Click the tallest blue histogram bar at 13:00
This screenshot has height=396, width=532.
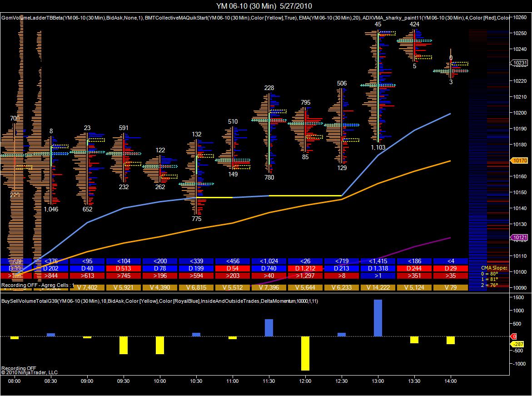tap(378, 318)
